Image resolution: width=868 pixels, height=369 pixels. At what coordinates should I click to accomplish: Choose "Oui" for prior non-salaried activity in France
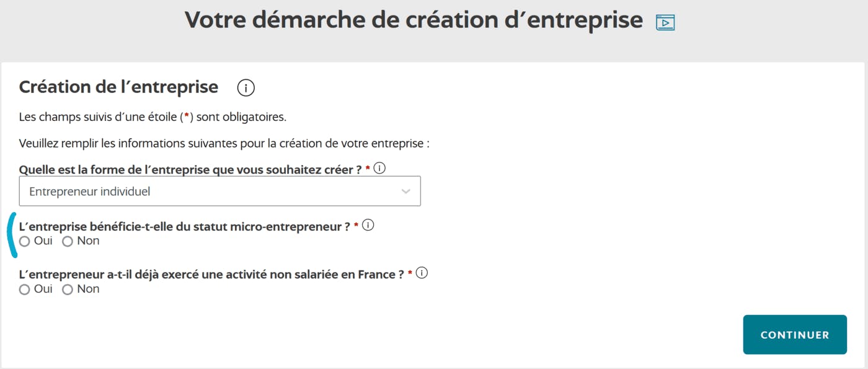coord(25,289)
